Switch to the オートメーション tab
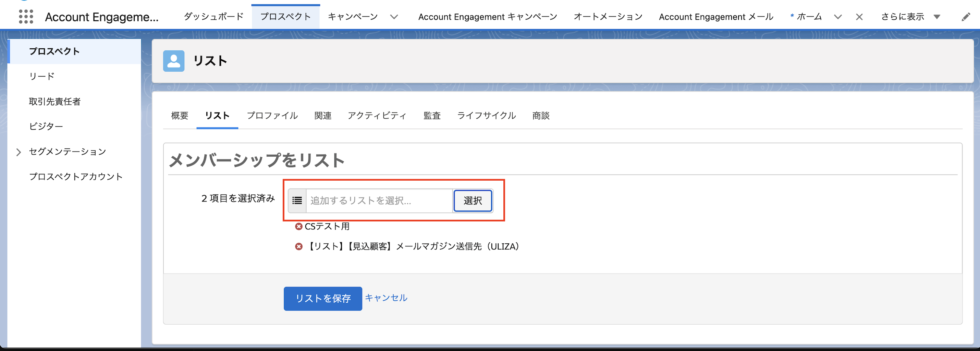 pos(608,17)
